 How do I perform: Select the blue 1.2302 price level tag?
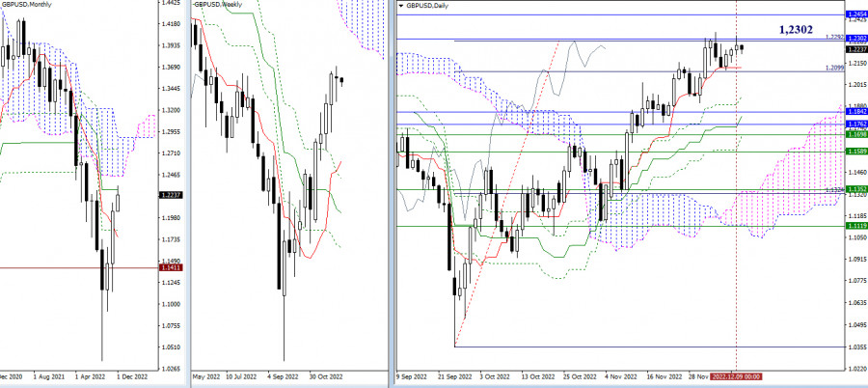[854, 38]
